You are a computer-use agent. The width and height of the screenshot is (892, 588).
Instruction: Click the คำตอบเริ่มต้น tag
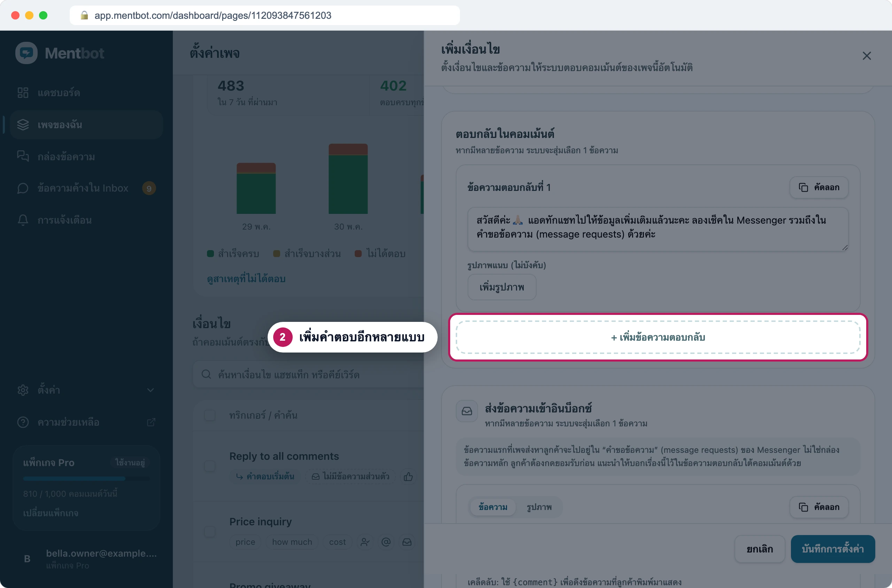(265, 477)
